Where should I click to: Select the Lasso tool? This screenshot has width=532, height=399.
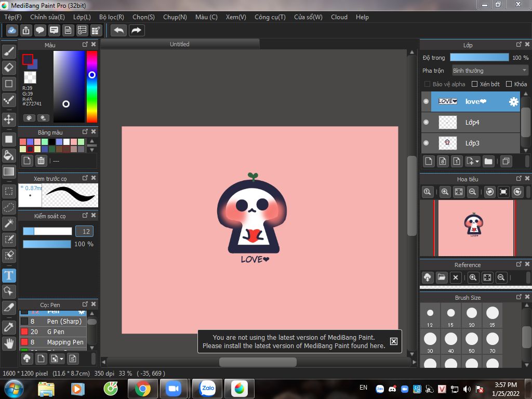click(x=9, y=207)
